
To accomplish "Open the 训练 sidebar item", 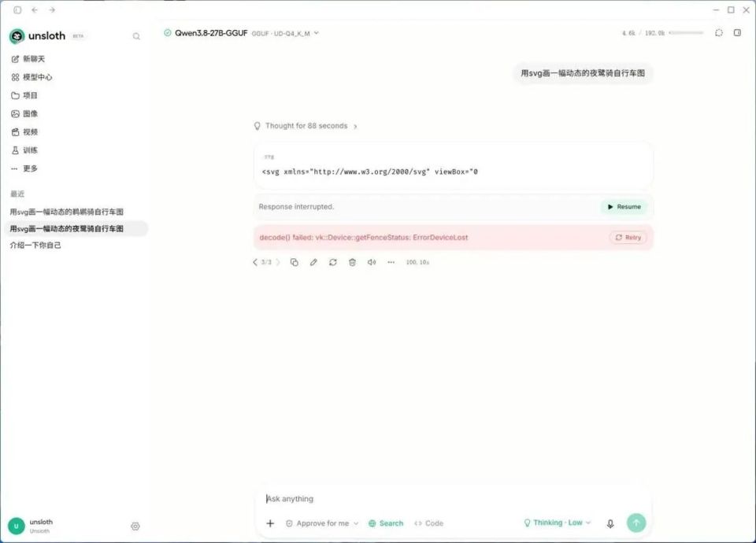I will 24,150.
